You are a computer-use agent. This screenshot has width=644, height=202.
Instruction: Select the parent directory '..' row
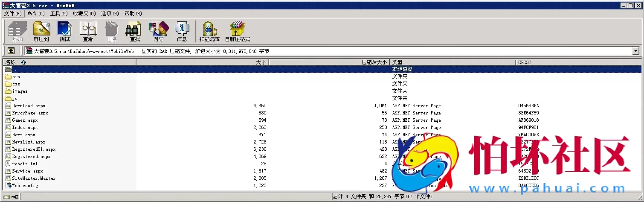point(322,69)
